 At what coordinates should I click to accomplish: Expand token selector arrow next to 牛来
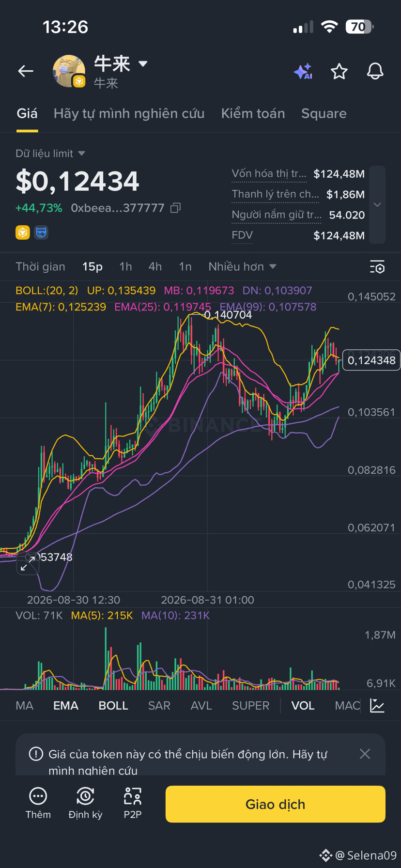point(143,63)
